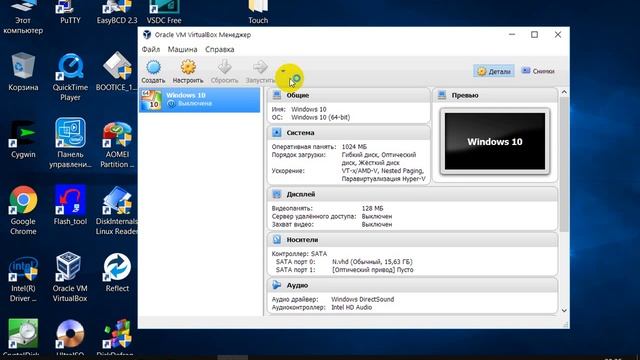Open the PuTTY desktop icon
Viewport: 640px width, 360px height.
point(70,12)
